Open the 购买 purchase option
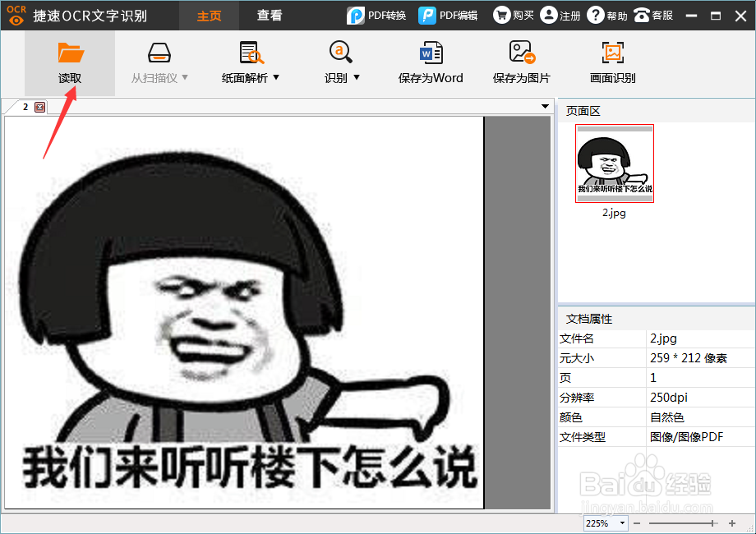756x534 pixels. point(513,15)
